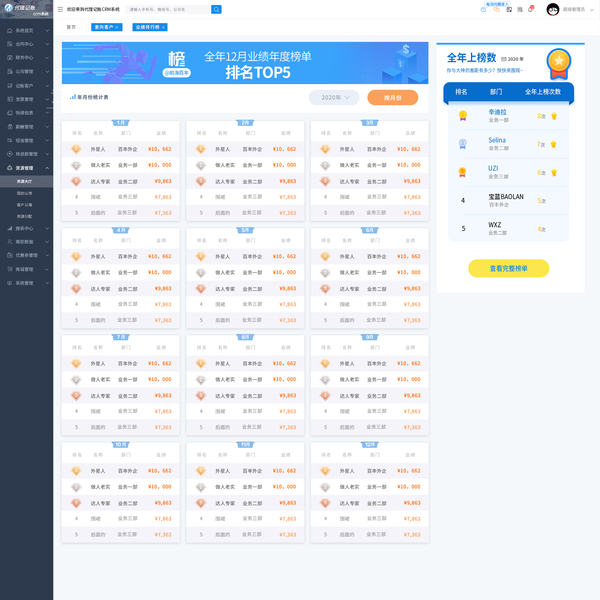Click the 发票管理 sidebar icon
This screenshot has height=600, width=600.
(x=10, y=99)
